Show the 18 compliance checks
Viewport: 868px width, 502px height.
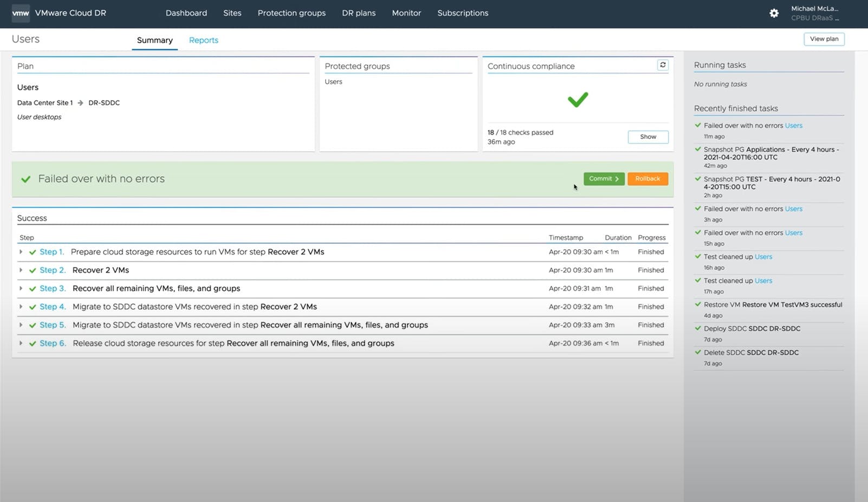coord(647,136)
